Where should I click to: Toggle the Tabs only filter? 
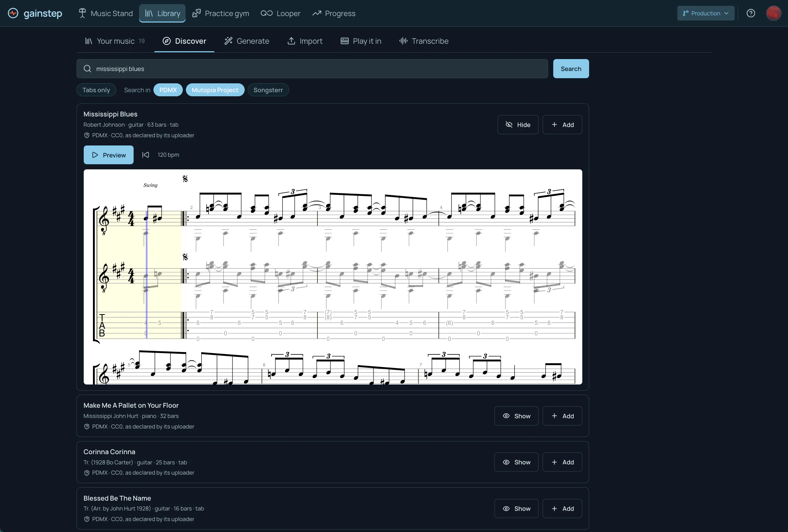96,90
